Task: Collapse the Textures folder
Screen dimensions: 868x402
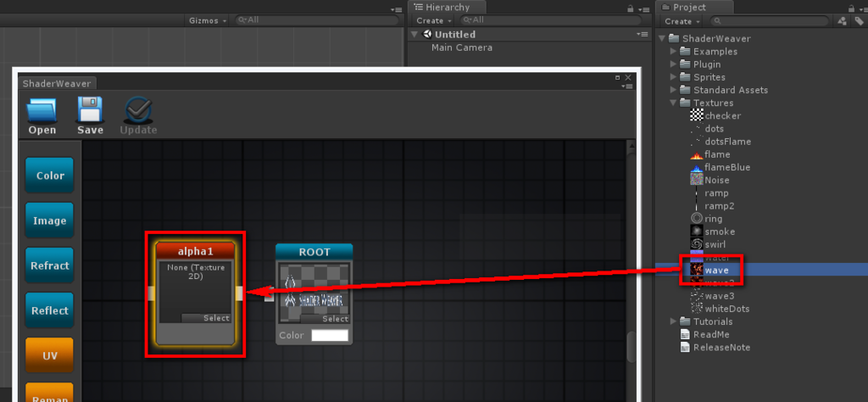Action: [674, 103]
